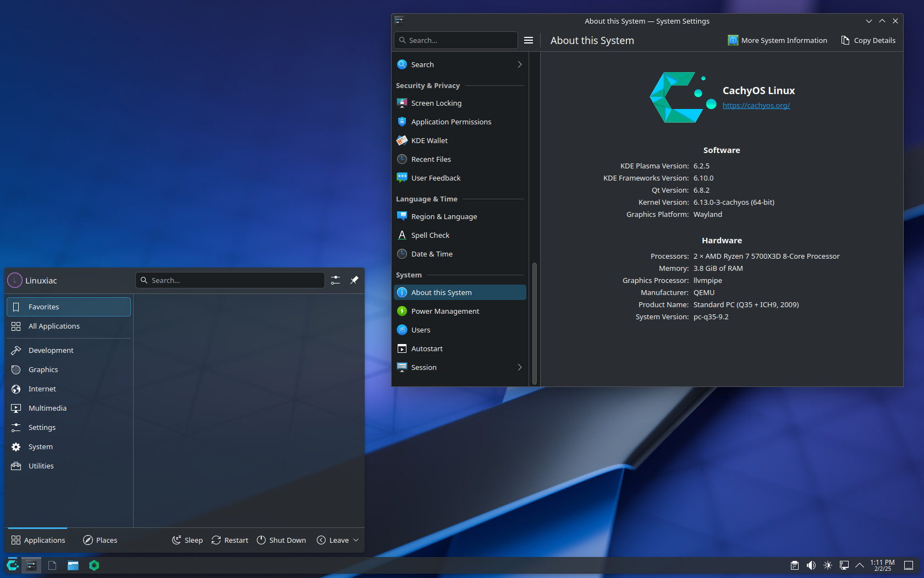Click System Settings taskbar icon
924x578 pixels.
[32, 565]
